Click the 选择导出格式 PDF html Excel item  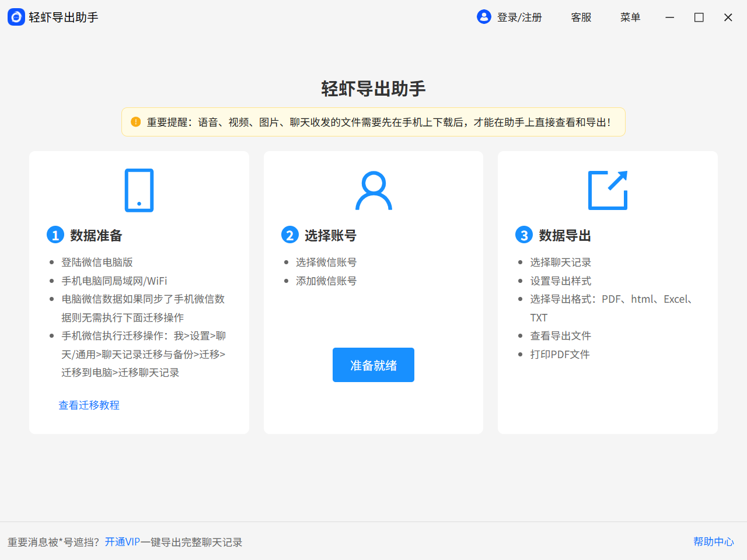[x=612, y=308]
